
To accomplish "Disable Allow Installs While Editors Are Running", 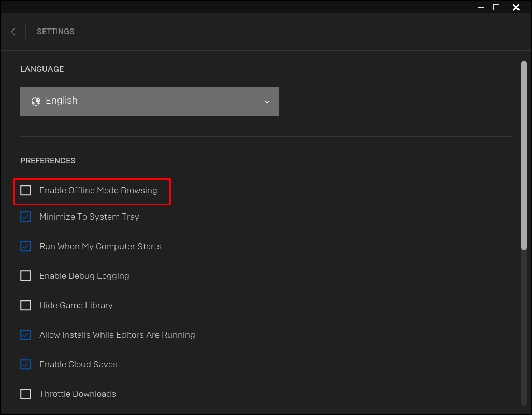I will (x=25, y=335).
